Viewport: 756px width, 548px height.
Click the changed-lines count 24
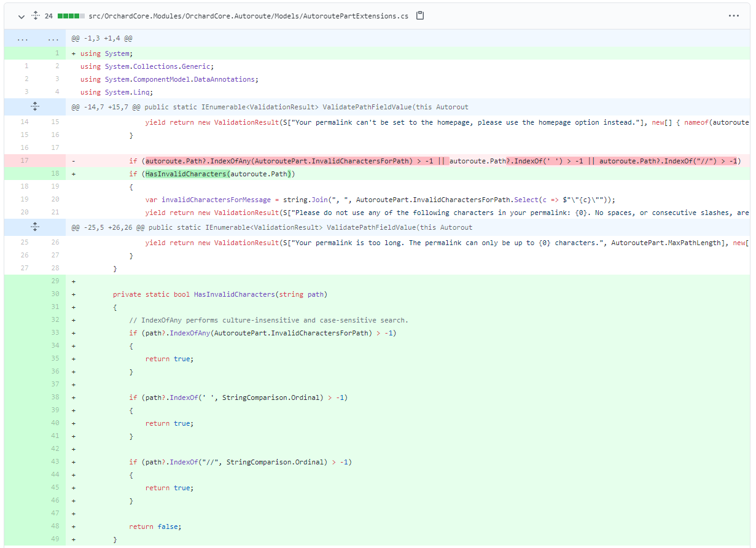(x=49, y=16)
